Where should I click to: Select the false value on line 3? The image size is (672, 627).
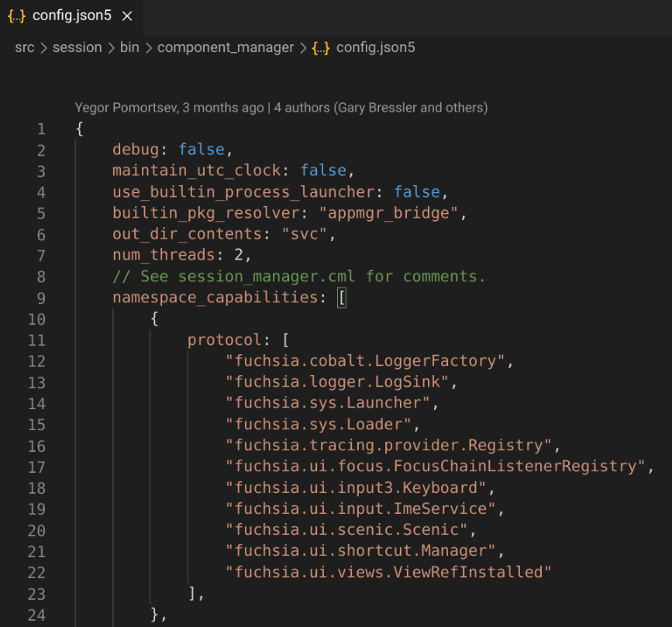(x=323, y=170)
